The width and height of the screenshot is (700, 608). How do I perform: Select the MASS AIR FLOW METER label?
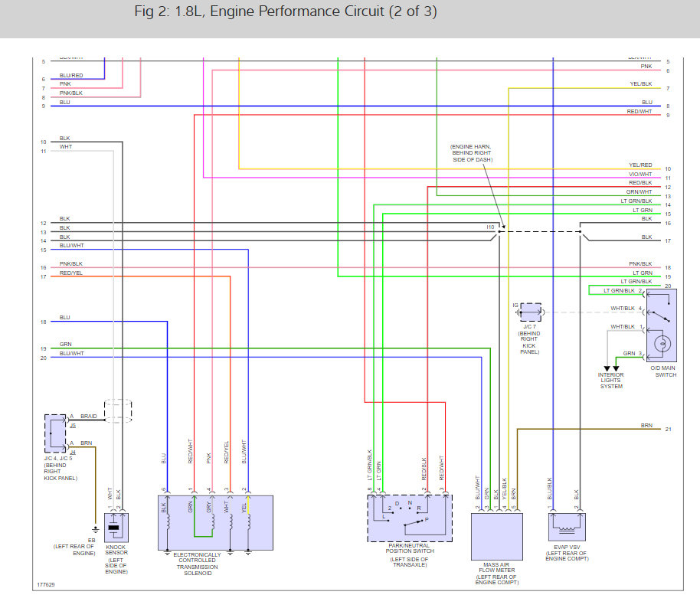pos(496,567)
